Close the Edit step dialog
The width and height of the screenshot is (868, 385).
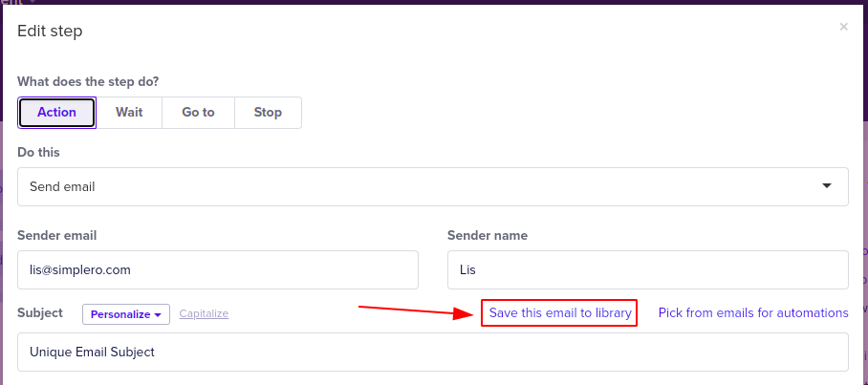tap(843, 27)
